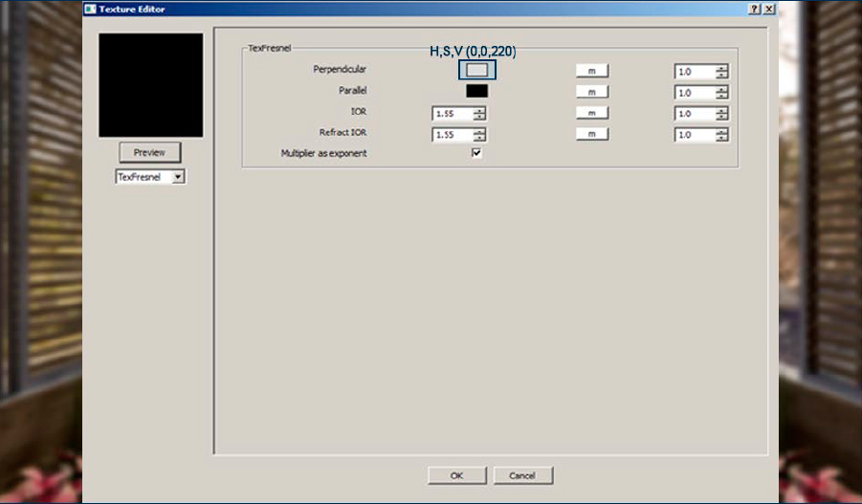Click the IOR multiplier 1.0 field
862x504 pixels.
(x=695, y=114)
